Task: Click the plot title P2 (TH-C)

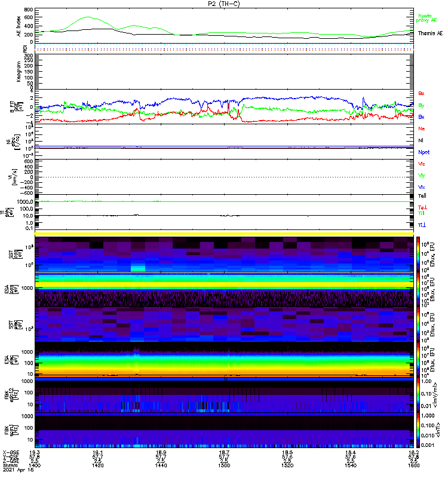Action: 223,4
